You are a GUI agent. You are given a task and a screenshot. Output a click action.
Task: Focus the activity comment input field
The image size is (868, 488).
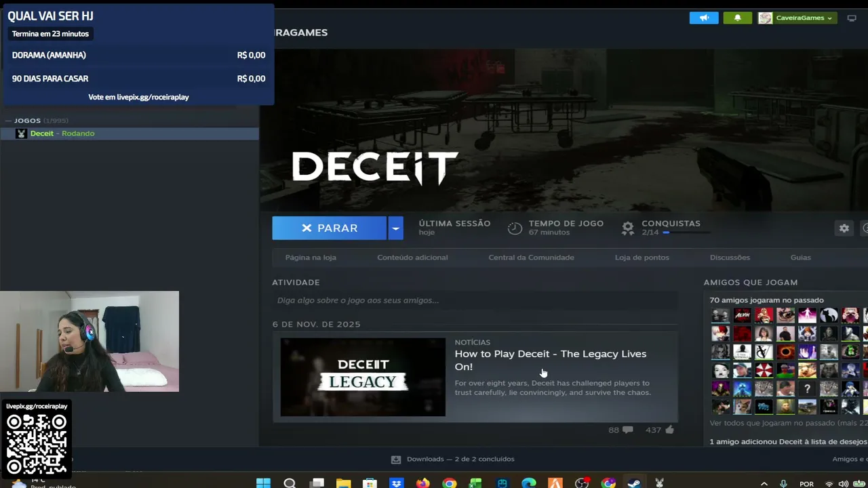(x=475, y=300)
